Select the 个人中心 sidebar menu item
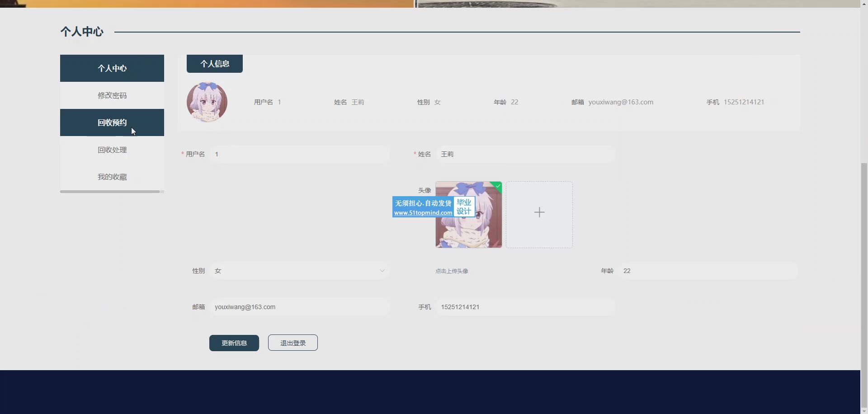Screen dimensions: 868x414 (112, 68)
